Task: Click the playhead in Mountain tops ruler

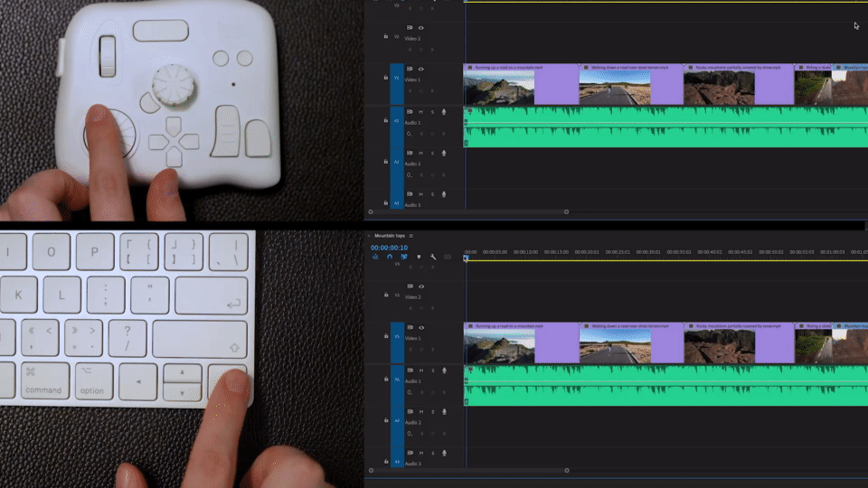Action: click(467, 258)
